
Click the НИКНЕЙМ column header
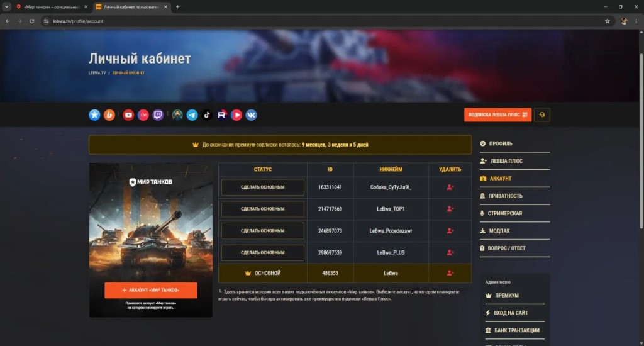(391, 169)
